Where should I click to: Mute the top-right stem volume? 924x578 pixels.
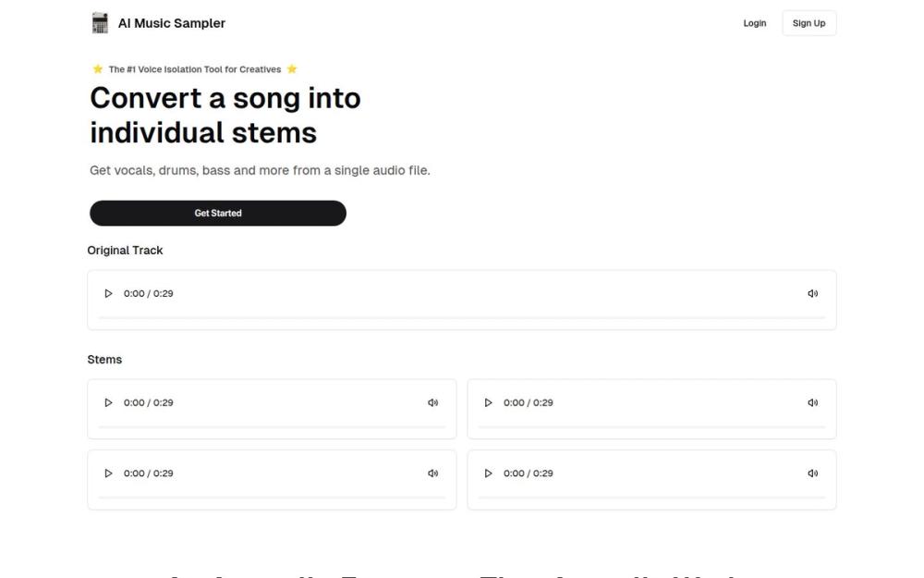coord(813,403)
